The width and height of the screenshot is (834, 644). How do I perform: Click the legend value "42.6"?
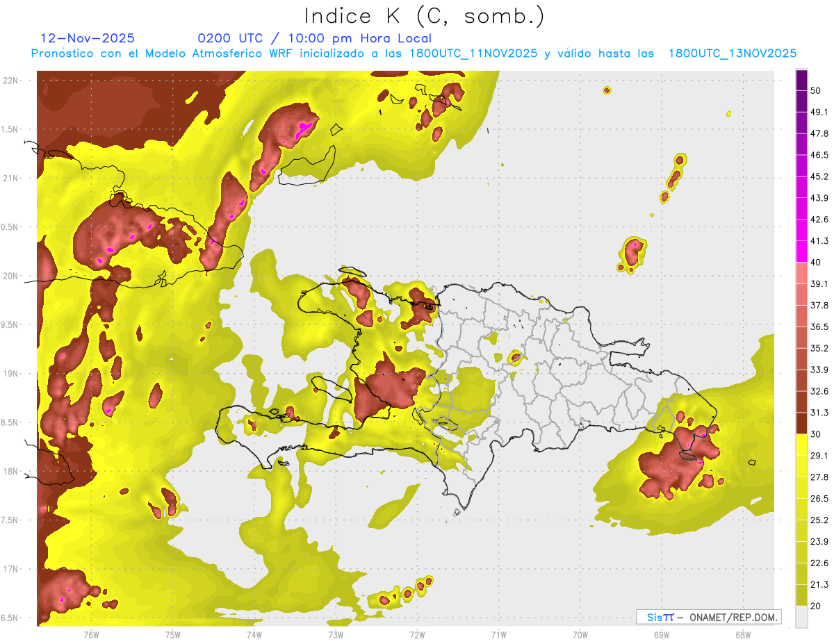[819, 220]
